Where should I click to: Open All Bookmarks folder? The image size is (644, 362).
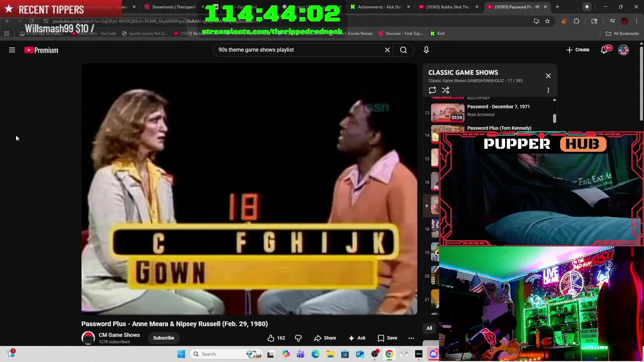(x=622, y=34)
